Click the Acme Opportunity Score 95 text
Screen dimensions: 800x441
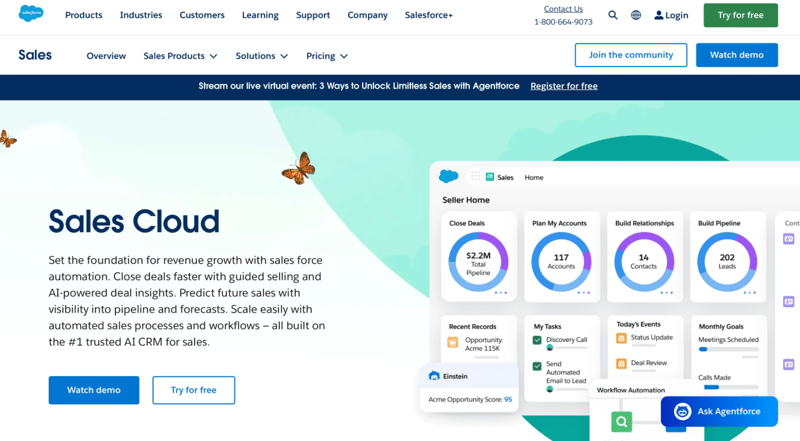tap(470, 400)
